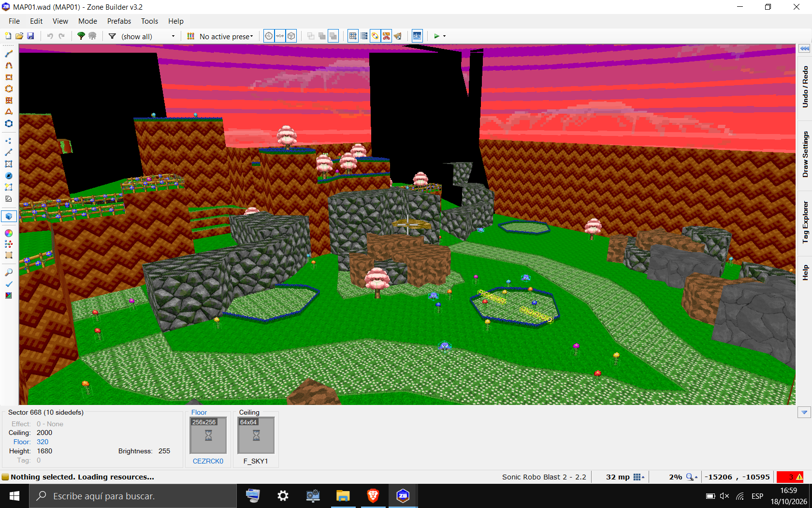Toggle the grid view mode button

tap(353, 36)
